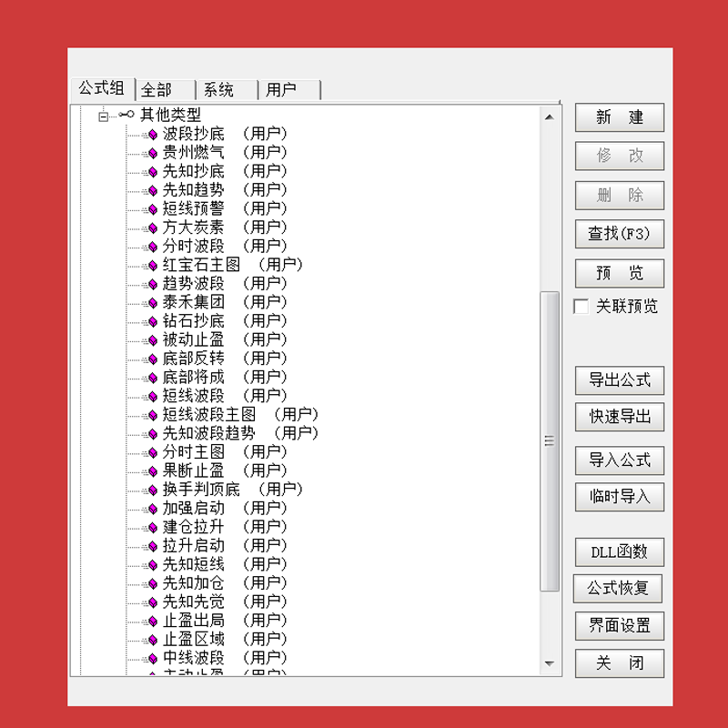
Task: Select the diamond icon for 红宝石主图
Action: tap(152, 266)
